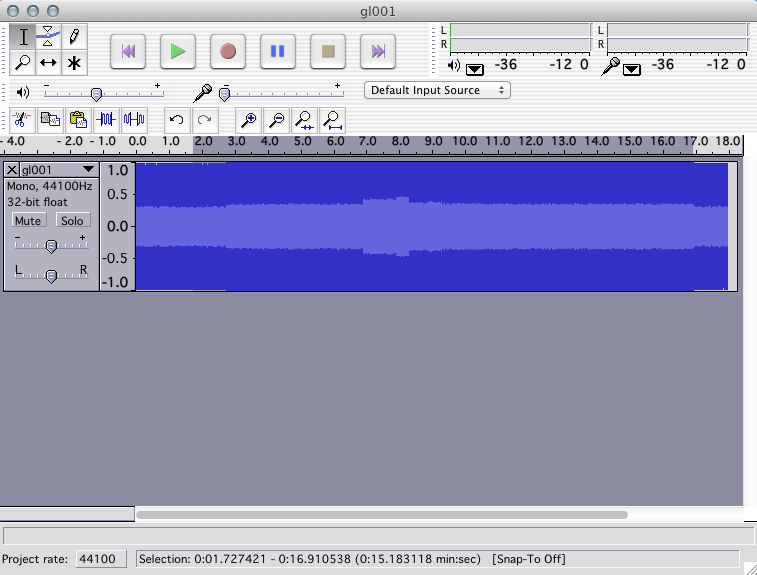
Task: Adjust the output volume slider
Action: 97,94
